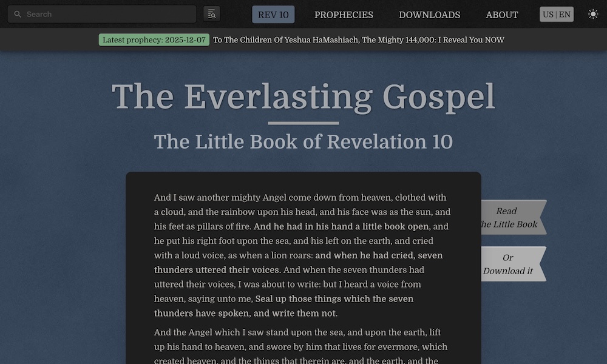The height and width of the screenshot is (364, 607).
Task: Open the 'To The Children Of Yeshua' prophecy link
Action: [x=358, y=40]
